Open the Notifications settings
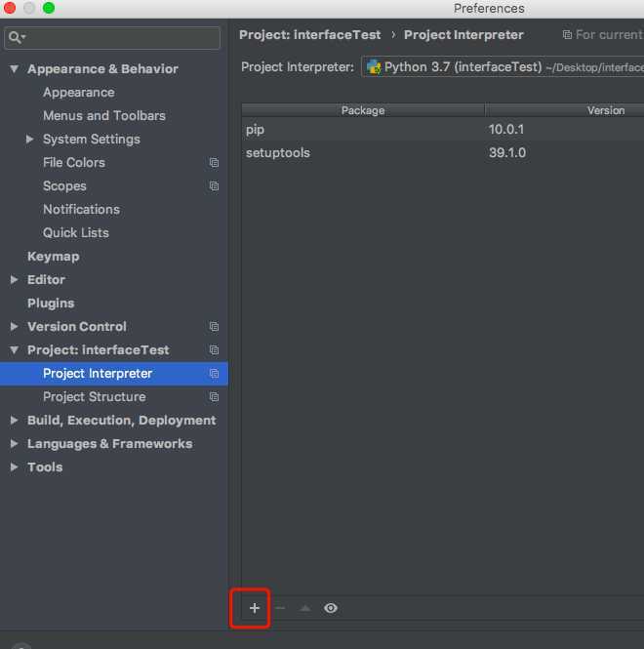Screen dimensions: 644x649 click(82, 210)
